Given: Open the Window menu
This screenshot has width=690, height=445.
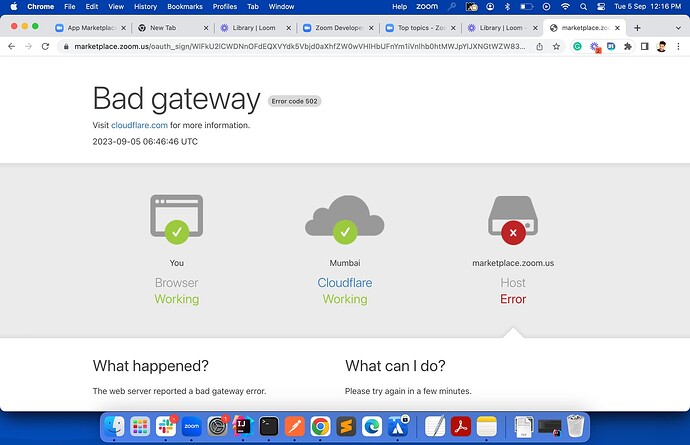Looking at the screenshot, I should coord(281,7).
